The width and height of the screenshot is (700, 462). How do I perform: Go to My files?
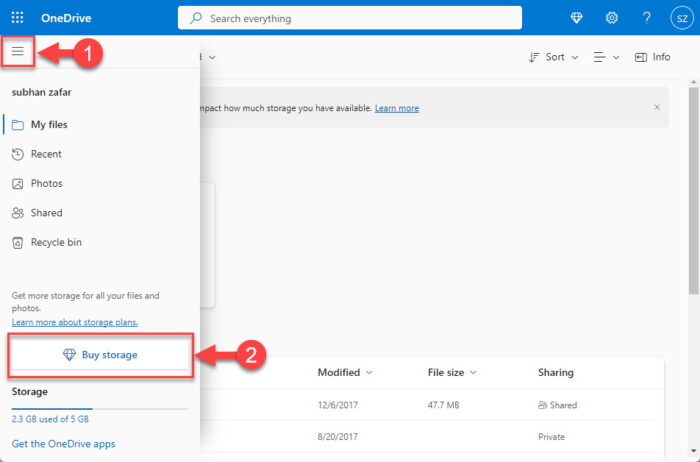[50, 124]
